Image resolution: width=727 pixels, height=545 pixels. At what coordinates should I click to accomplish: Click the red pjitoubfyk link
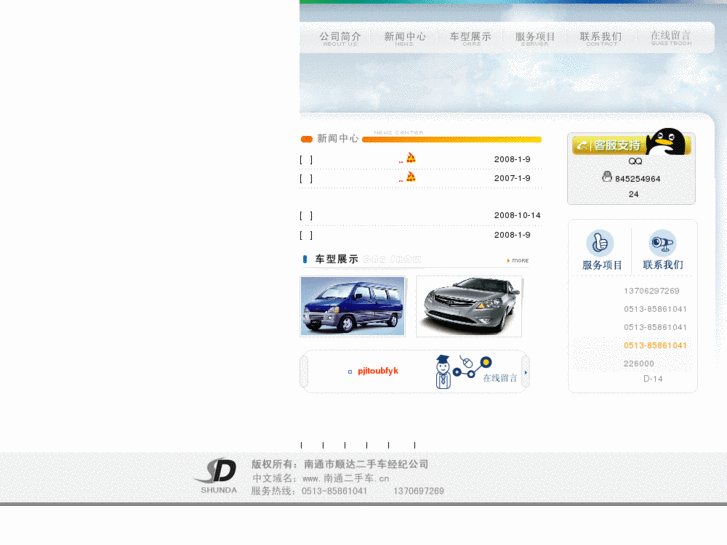click(x=378, y=371)
